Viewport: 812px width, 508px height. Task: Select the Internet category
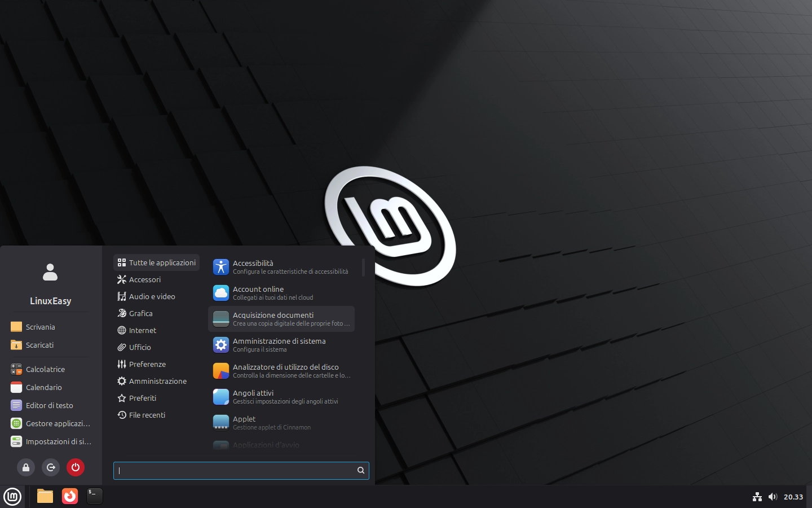(157, 330)
